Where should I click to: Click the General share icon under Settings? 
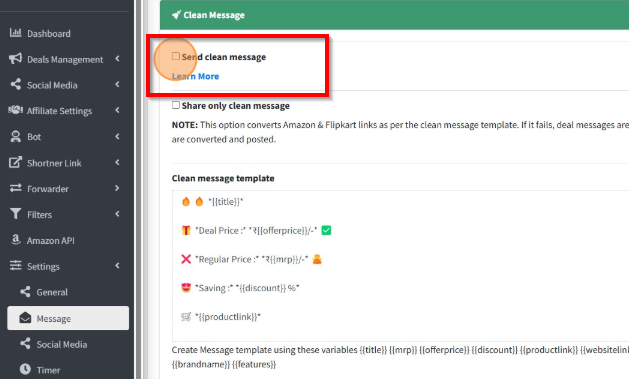[x=25, y=292]
